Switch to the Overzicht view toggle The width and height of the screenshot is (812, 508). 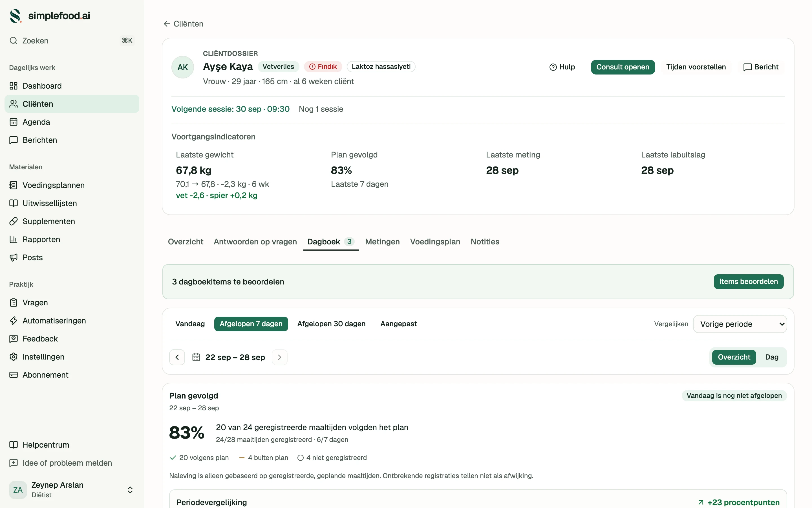(x=734, y=357)
